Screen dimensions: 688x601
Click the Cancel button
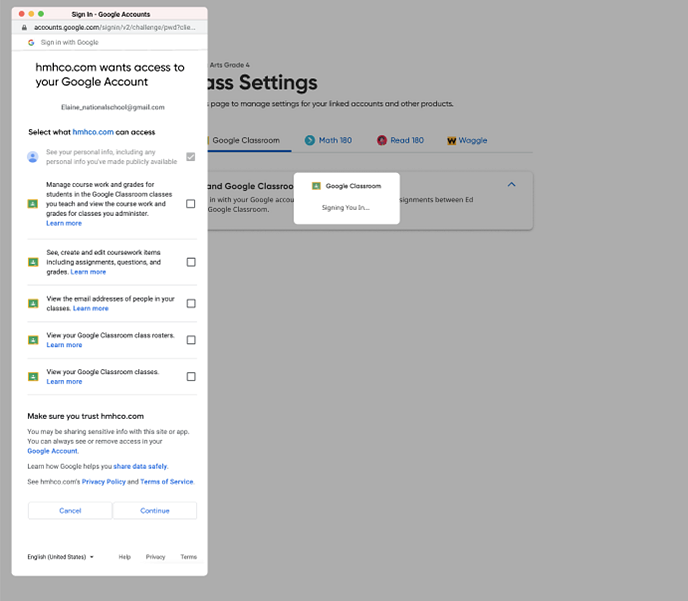[70, 511]
